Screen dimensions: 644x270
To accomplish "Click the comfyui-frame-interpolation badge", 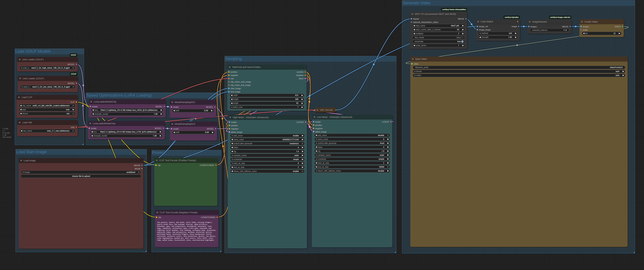I will click(454, 10).
